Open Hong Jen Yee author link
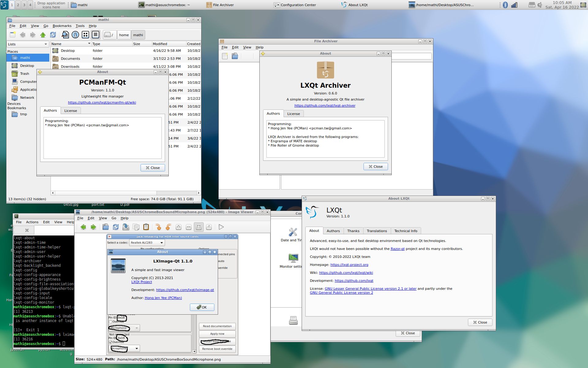The image size is (588, 368). [x=163, y=298]
